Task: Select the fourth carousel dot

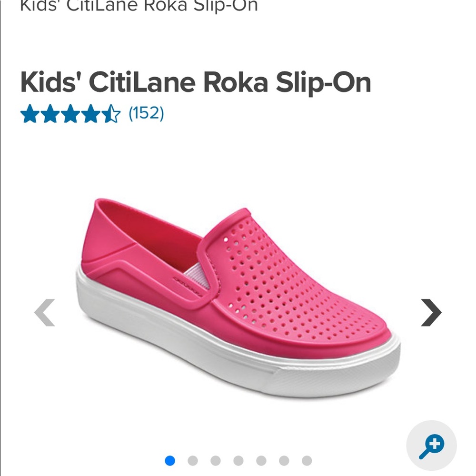Action: pyautogui.click(x=238, y=460)
